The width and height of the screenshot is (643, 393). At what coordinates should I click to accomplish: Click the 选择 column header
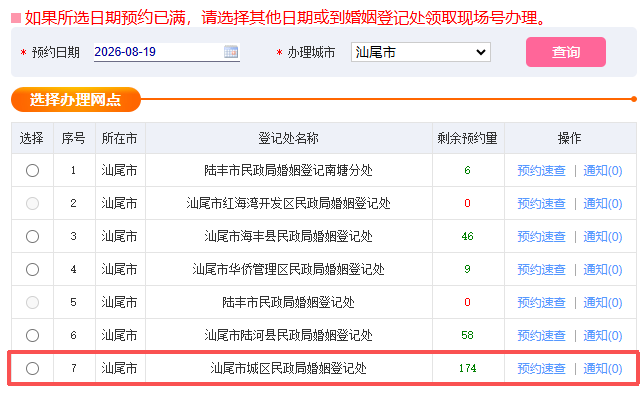[32, 138]
